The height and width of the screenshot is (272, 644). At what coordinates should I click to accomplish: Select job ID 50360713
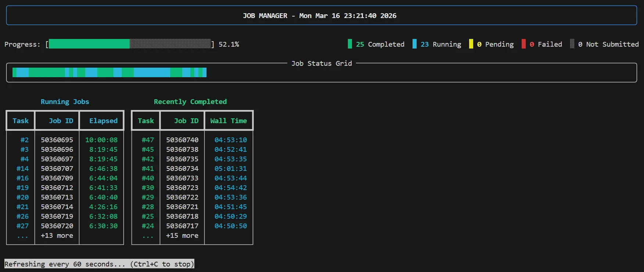click(57, 197)
